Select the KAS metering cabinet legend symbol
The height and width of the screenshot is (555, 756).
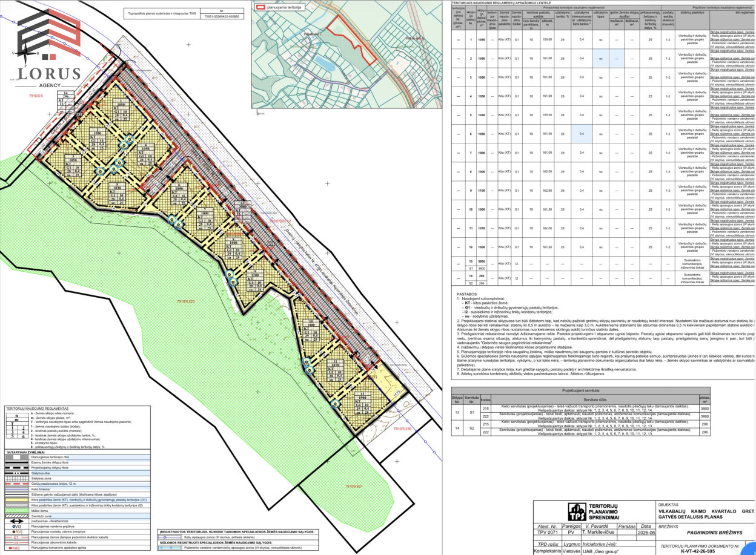pyautogui.click(x=15, y=548)
